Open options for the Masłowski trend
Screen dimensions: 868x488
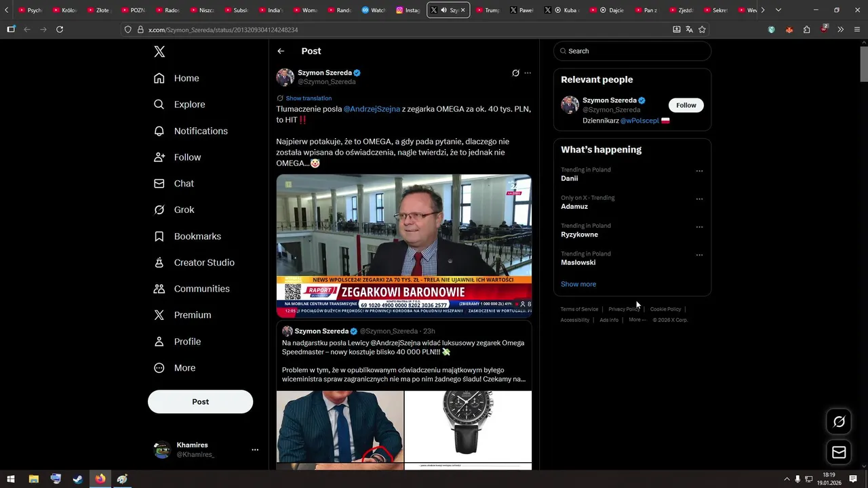tap(699, 255)
